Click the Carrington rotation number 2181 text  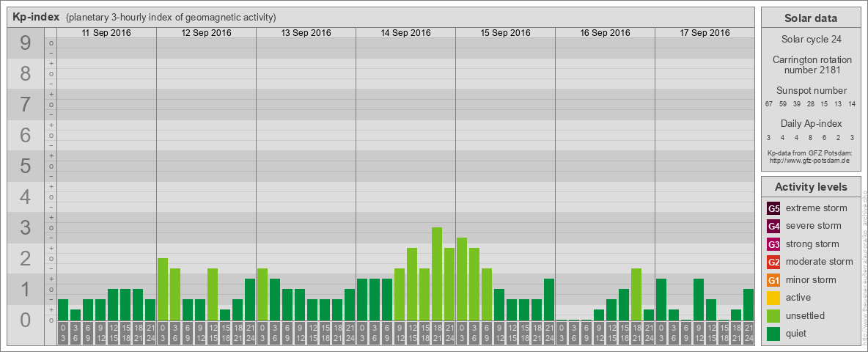[x=812, y=65]
